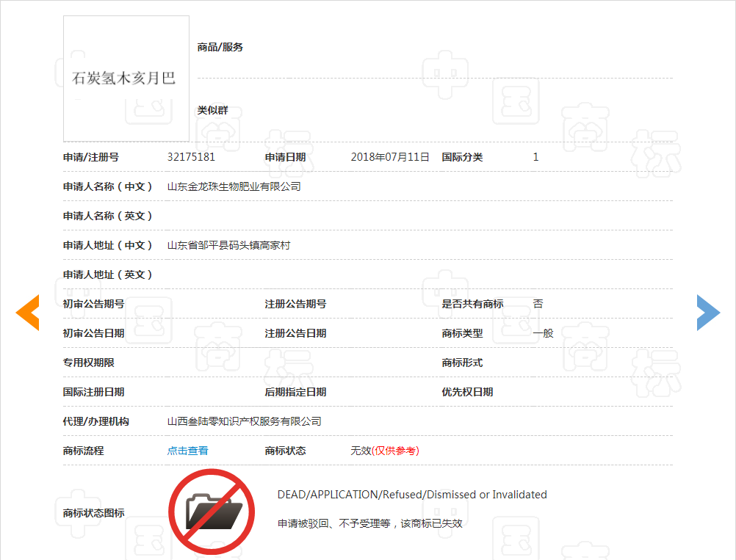This screenshot has width=736, height=560.
Task: Click agency name 山西叁陆零知识产权服务有限公司
Action: pyautogui.click(x=244, y=421)
